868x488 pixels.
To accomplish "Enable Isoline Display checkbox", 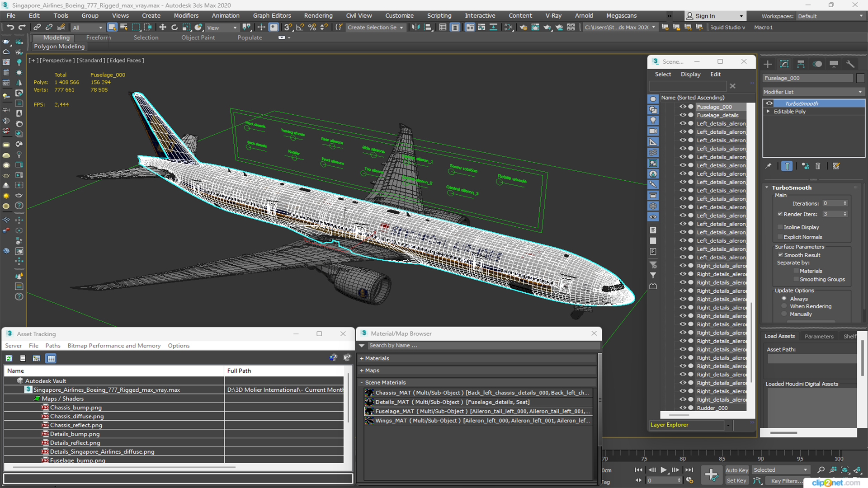I will [x=780, y=227].
